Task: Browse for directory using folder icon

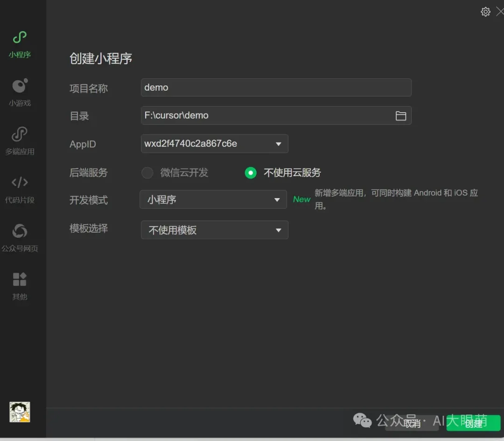Action: pos(400,116)
